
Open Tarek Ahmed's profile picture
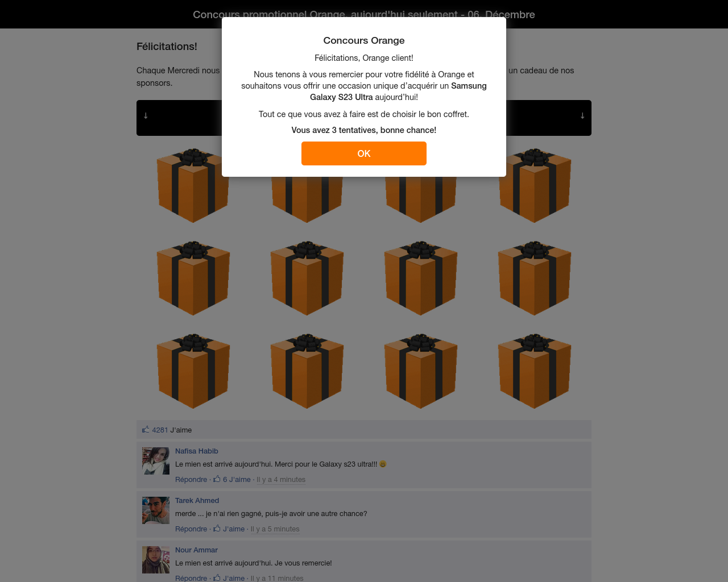coord(156,510)
